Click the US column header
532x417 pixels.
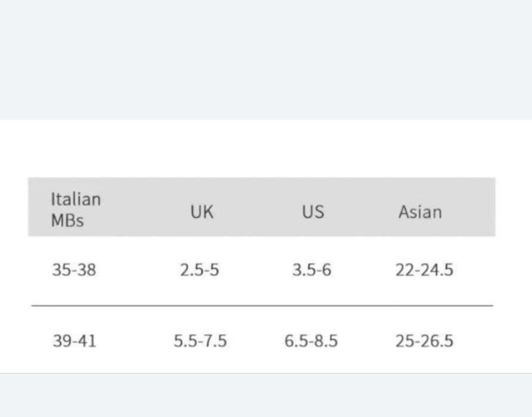pos(313,211)
